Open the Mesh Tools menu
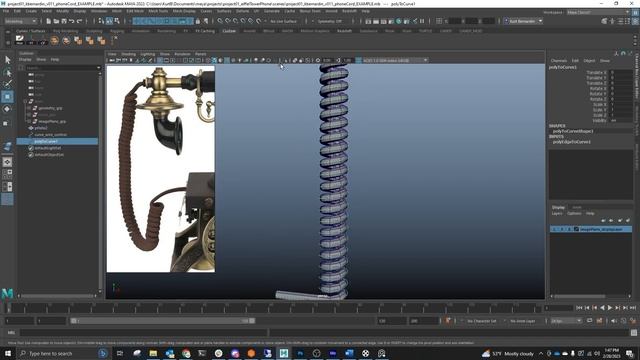The width and height of the screenshot is (640, 360). click(158, 11)
